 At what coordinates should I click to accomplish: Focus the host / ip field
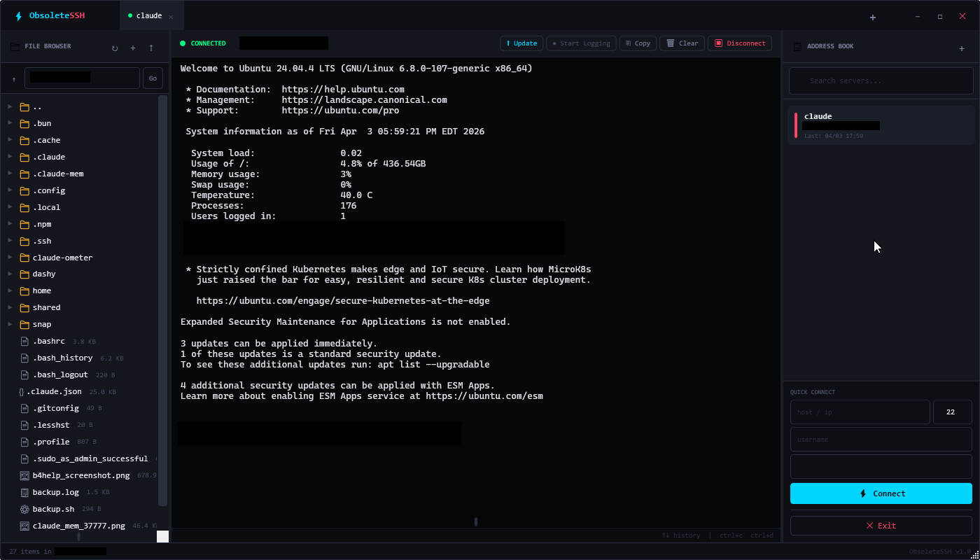pos(860,412)
